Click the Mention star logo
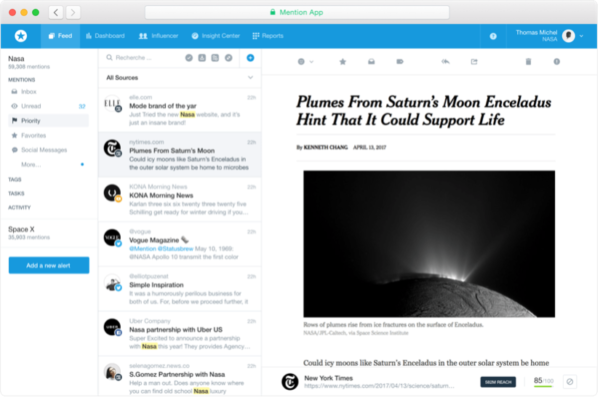This screenshot has width=600, height=400. [x=21, y=36]
